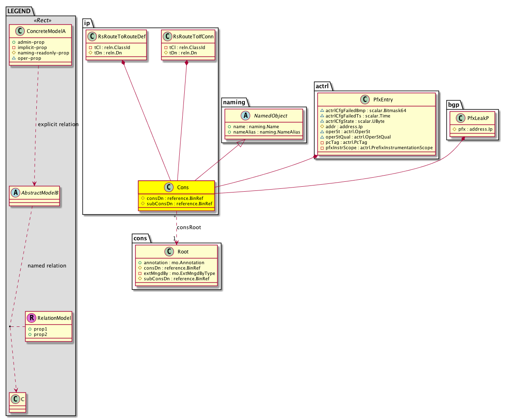Click the class icon of RsRouteToIfConn

(168, 36)
